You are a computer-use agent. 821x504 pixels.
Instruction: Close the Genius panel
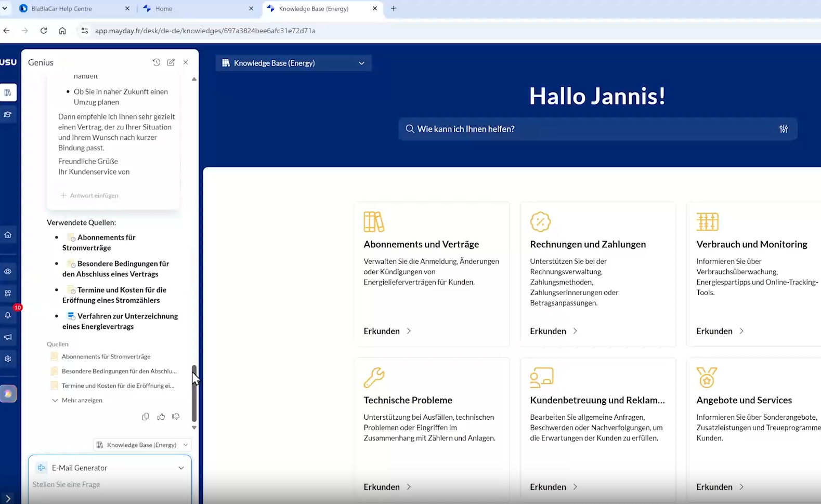(186, 62)
